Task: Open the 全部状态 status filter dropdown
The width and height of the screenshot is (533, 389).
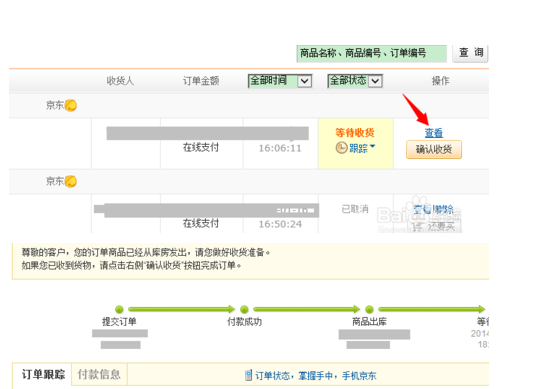Action: pos(355,81)
